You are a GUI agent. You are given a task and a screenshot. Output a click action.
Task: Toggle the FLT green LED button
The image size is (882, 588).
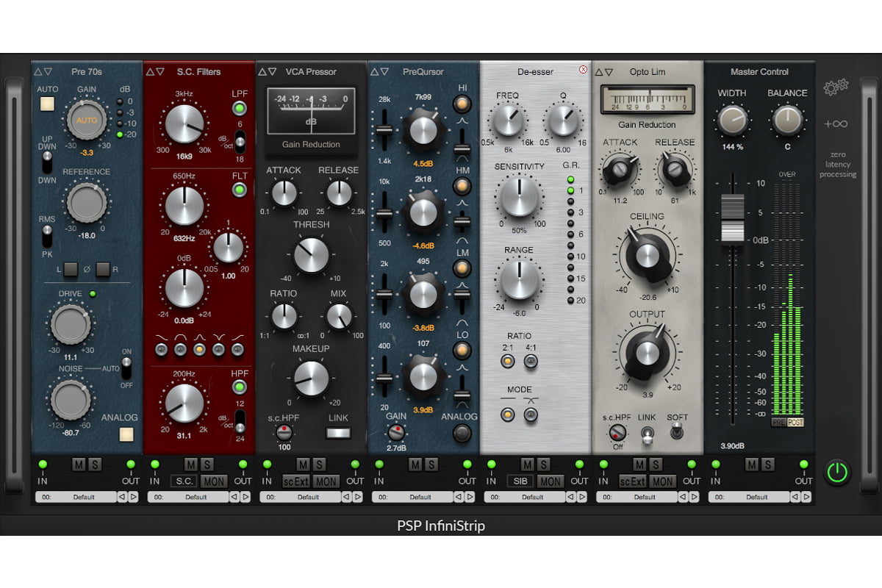click(240, 190)
